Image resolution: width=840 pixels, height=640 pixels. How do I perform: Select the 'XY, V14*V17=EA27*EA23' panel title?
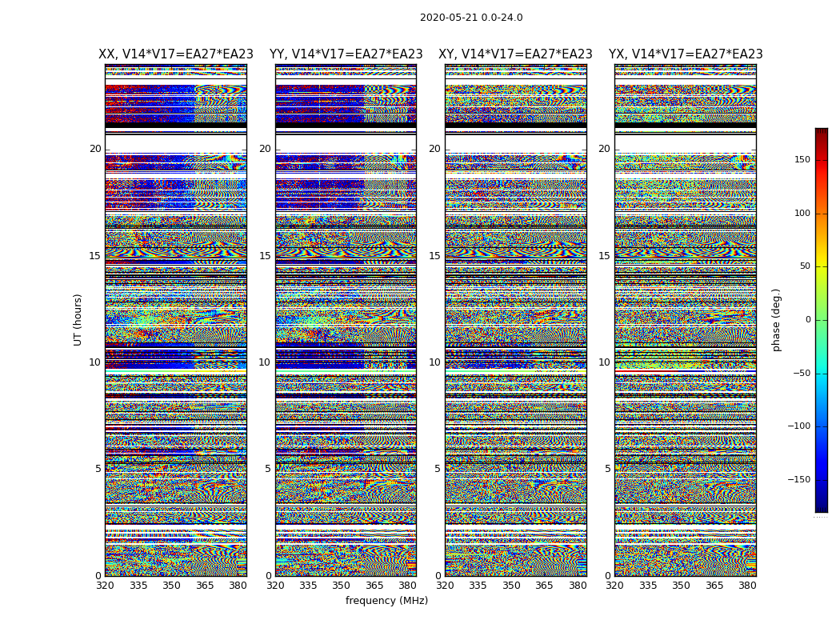pos(515,54)
